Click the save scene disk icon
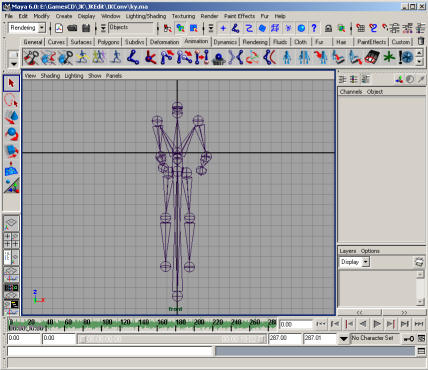Screen dimensions: 428x370 [x=86, y=28]
